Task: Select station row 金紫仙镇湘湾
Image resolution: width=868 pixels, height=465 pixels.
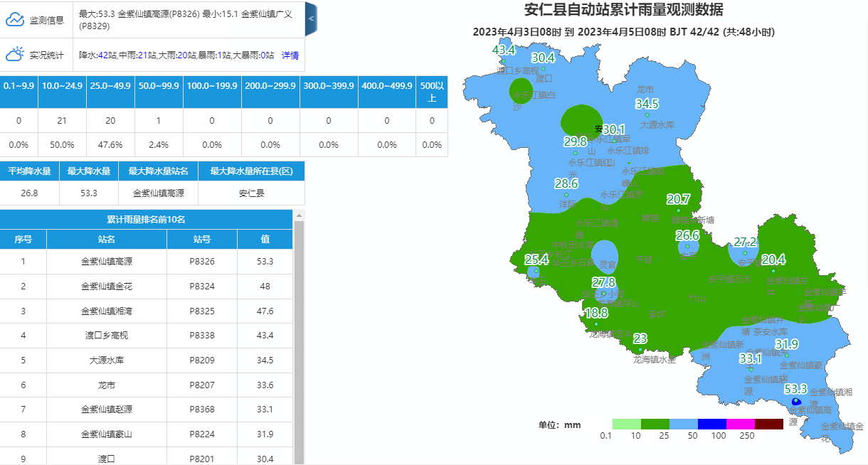Action: click(147, 311)
